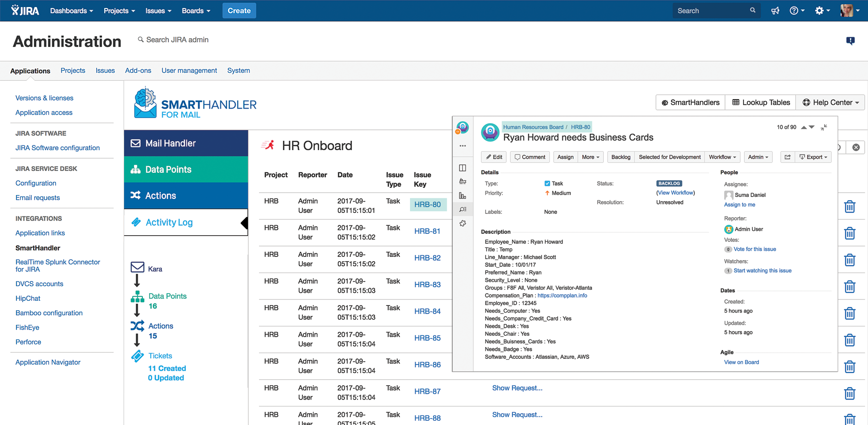Open the compplan.info link
This screenshot has width=868, height=425.
562,296
